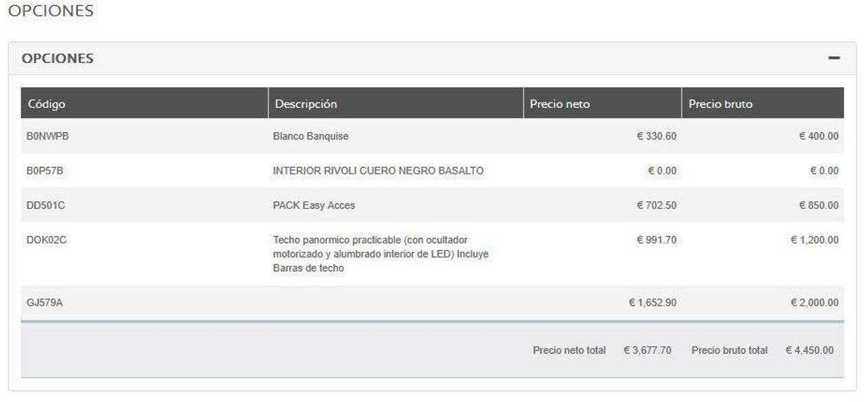Select the B0P57B option row
The width and height of the screenshot is (868, 402).
click(433, 171)
